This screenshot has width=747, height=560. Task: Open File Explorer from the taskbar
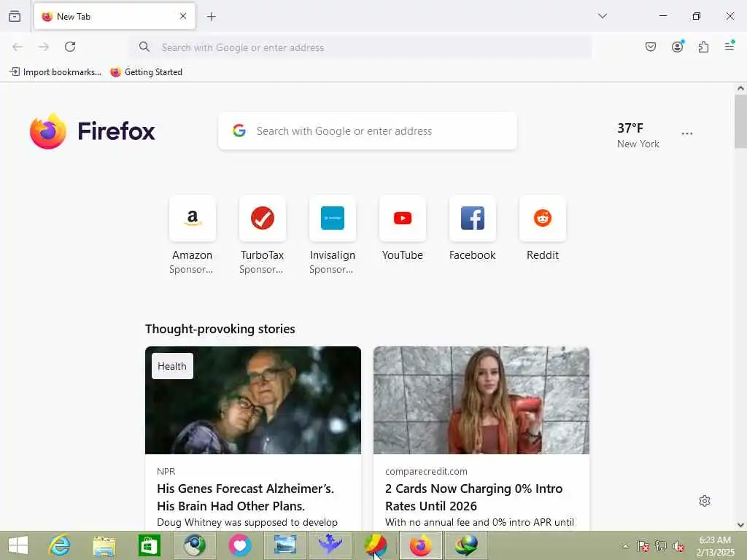tap(104, 545)
